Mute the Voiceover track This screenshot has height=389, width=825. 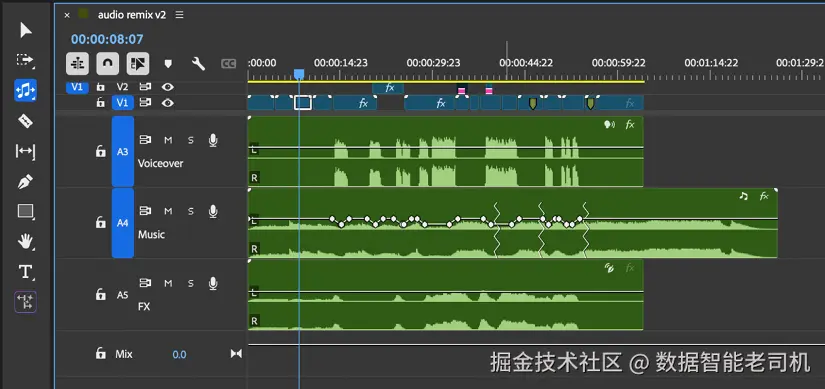coord(168,140)
